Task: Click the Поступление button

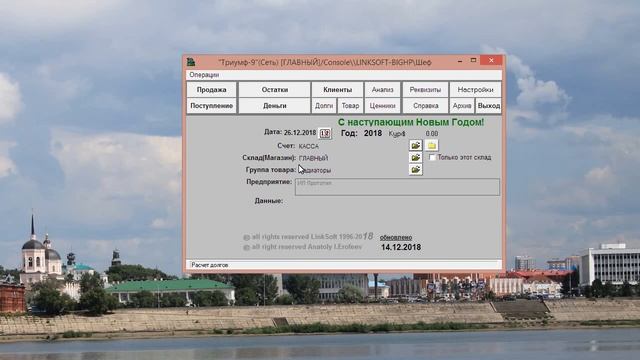Action: (x=211, y=106)
